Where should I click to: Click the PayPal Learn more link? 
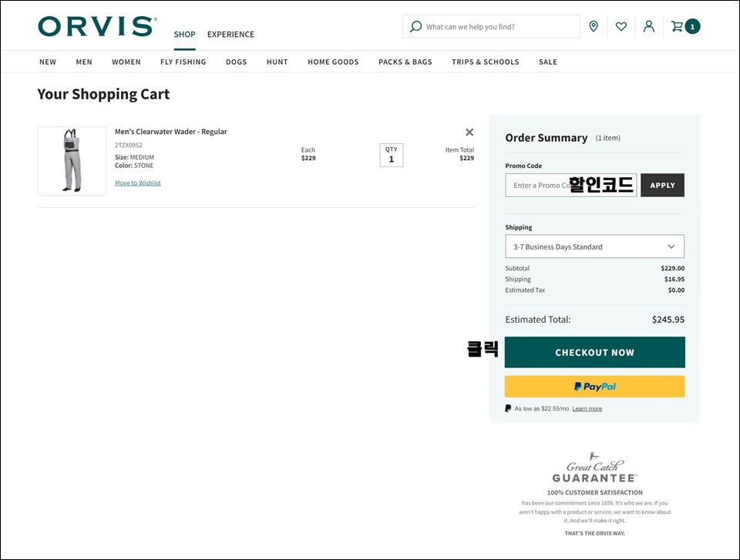click(x=587, y=408)
